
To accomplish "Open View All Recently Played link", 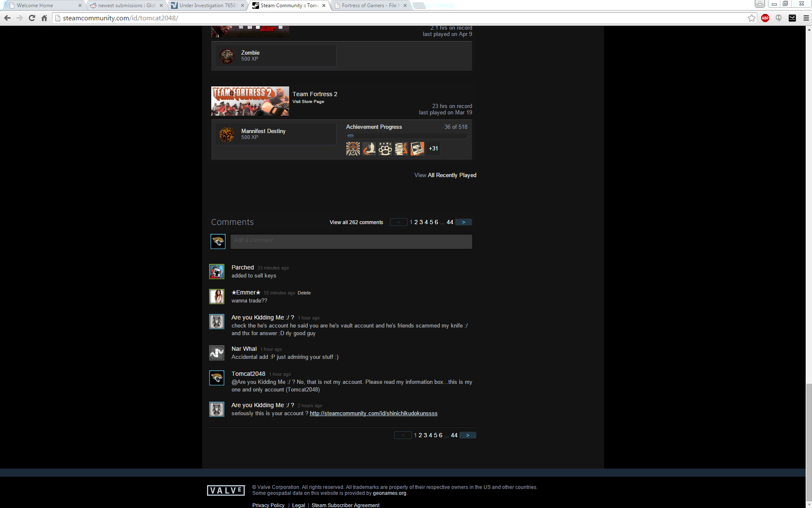I will point(445,175).
